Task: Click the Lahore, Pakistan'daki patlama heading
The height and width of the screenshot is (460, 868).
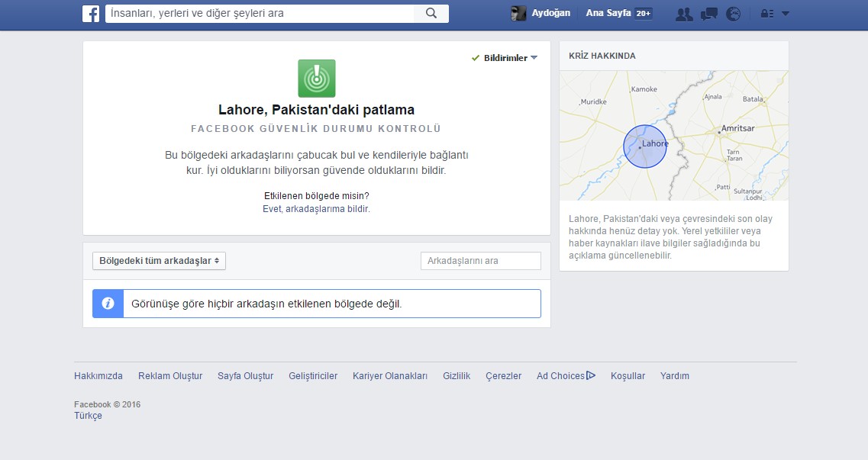Action: click(317, 110)
